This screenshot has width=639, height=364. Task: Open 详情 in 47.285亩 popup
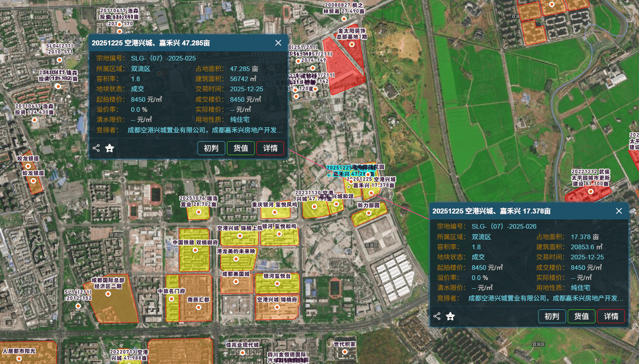[x=270, y=148]
